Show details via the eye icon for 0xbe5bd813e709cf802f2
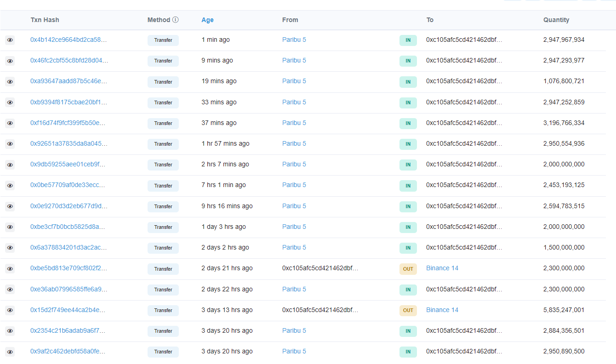This screenshot has height=364, width=616. point(10,268)
